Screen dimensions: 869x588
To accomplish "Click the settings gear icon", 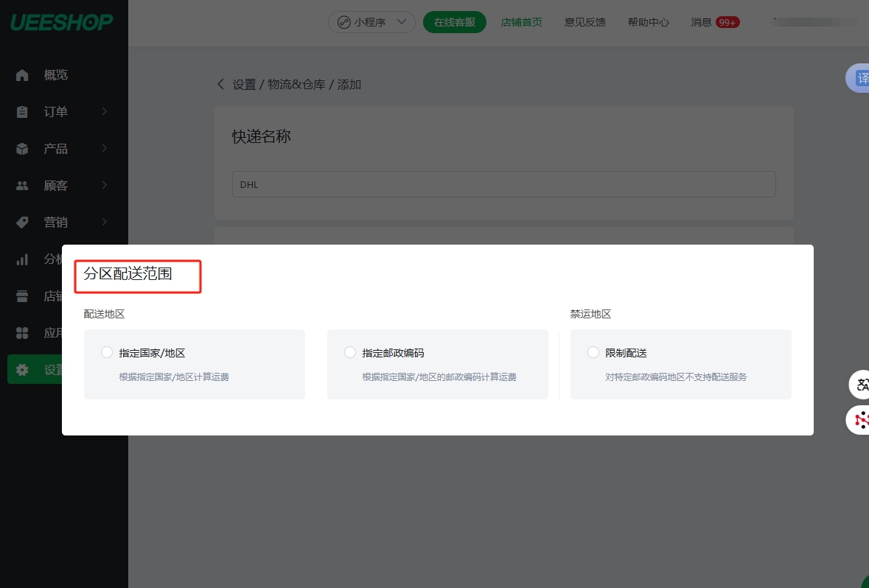I will (x=22, y=370).
